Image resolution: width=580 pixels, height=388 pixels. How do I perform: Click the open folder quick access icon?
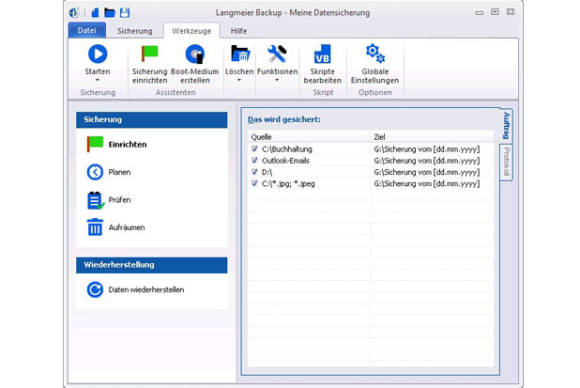[x=109, y=13]
